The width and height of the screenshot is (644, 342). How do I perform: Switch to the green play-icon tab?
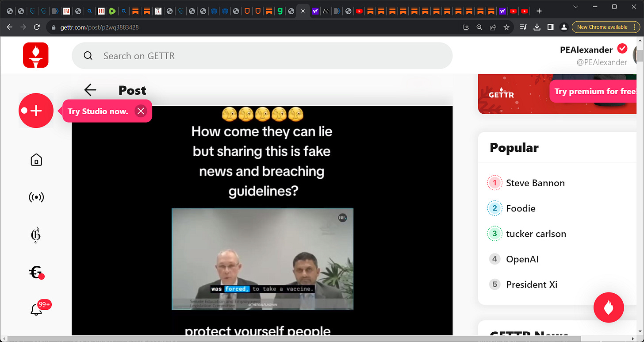[112, 11]
